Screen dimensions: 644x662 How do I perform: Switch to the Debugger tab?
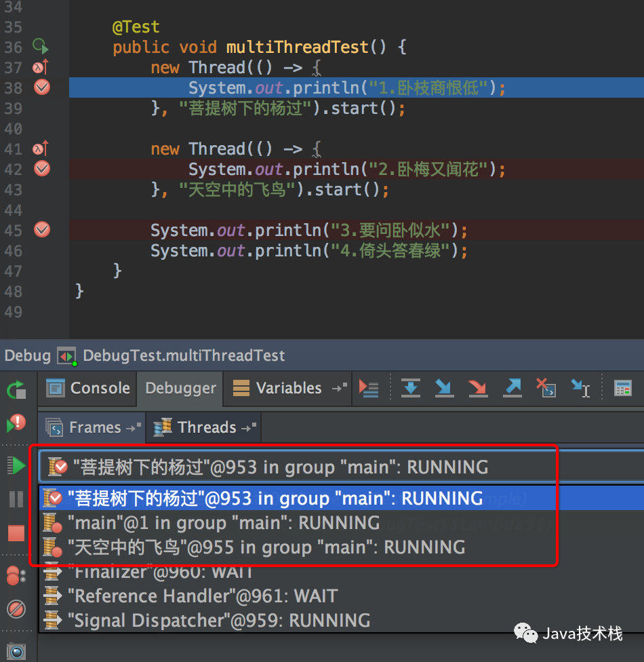[x=180, y=389]
